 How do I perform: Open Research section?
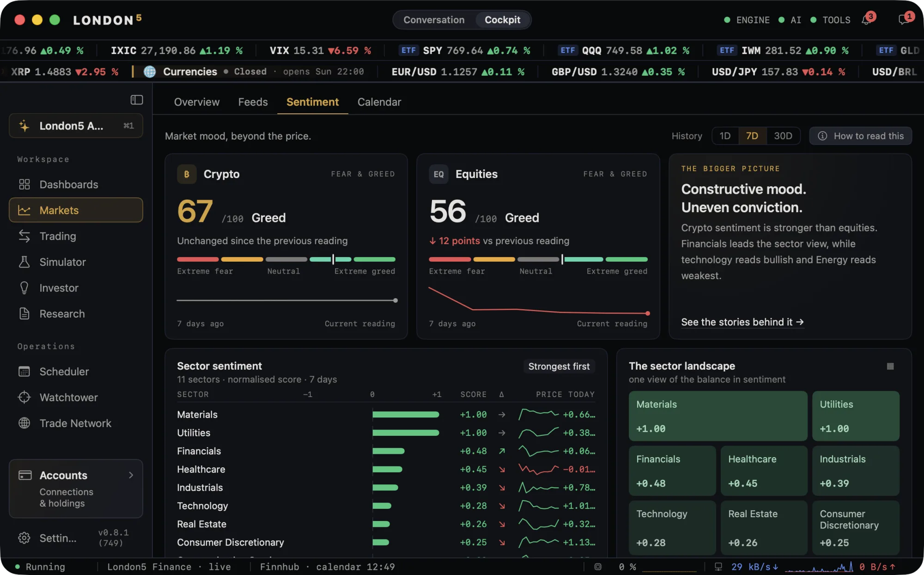76,314
